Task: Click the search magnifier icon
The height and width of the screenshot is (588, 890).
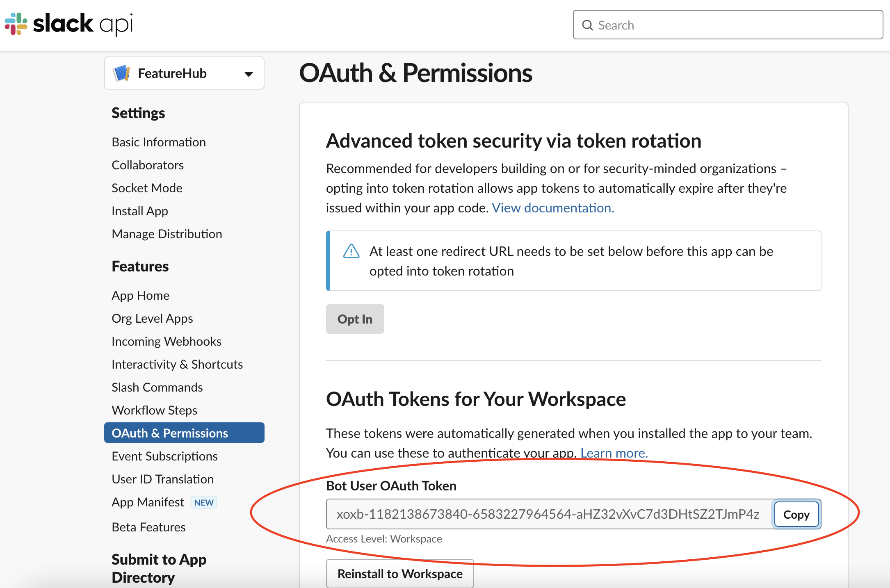Action: click(587, 25)
